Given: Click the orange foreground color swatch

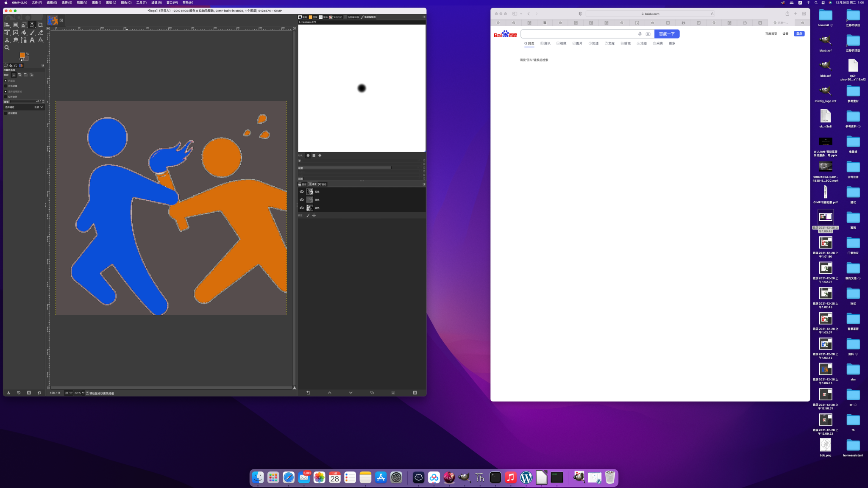Looking at the screenshot, I should (22, 55).
